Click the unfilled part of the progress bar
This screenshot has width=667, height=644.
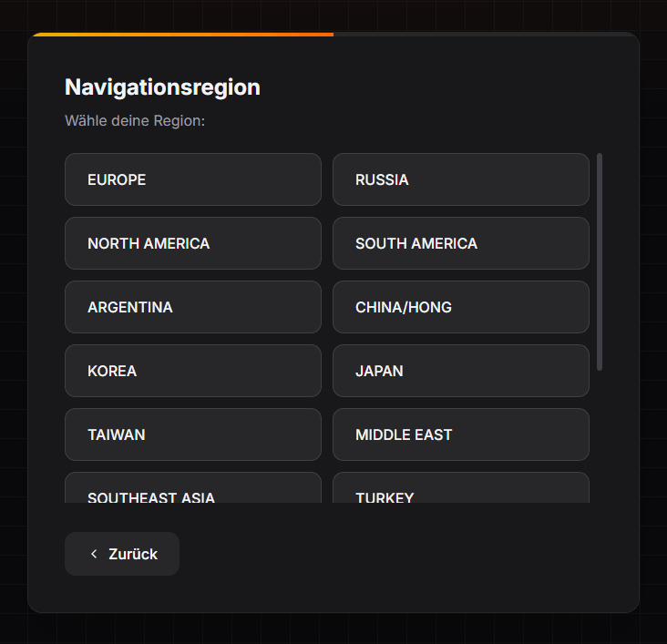(x=483, y=35)
